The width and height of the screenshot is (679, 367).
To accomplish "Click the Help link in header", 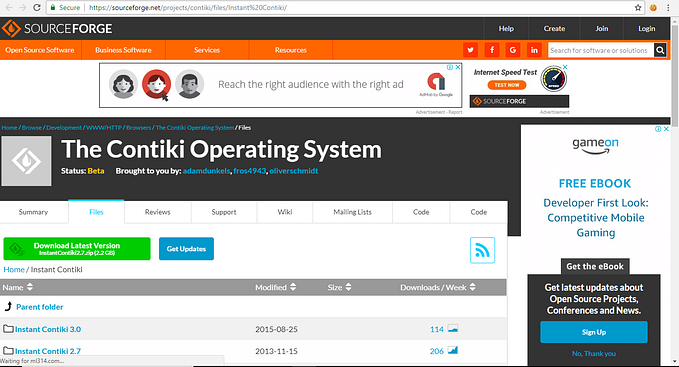I will [506, 29].
